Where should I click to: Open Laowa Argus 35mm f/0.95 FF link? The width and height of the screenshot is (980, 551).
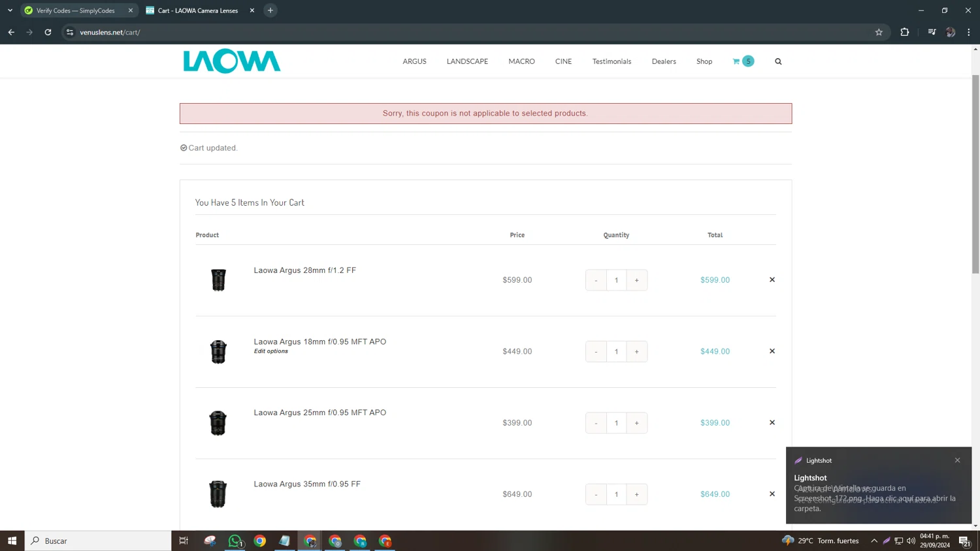pyautogui.click(x=307, y=484)
